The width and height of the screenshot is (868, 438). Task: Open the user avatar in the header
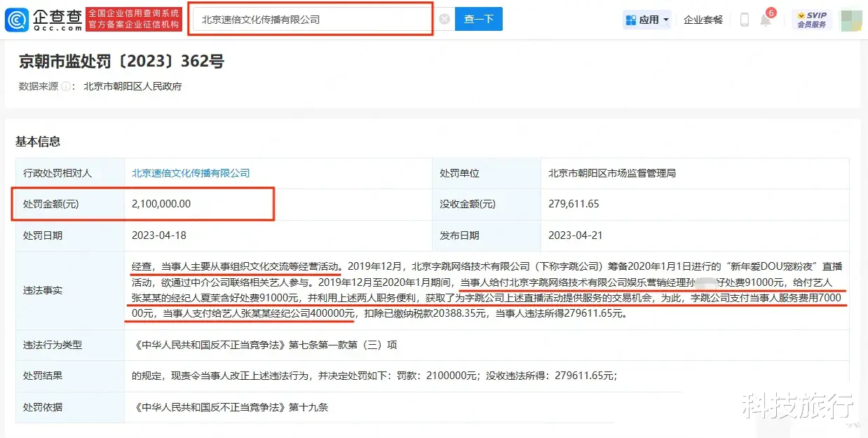(851, 20)
